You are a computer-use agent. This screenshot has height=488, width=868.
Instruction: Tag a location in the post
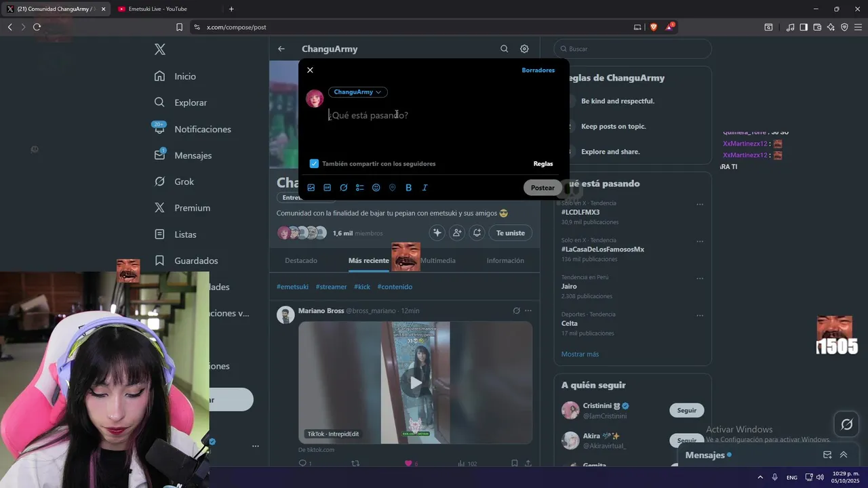pos(392,188)
